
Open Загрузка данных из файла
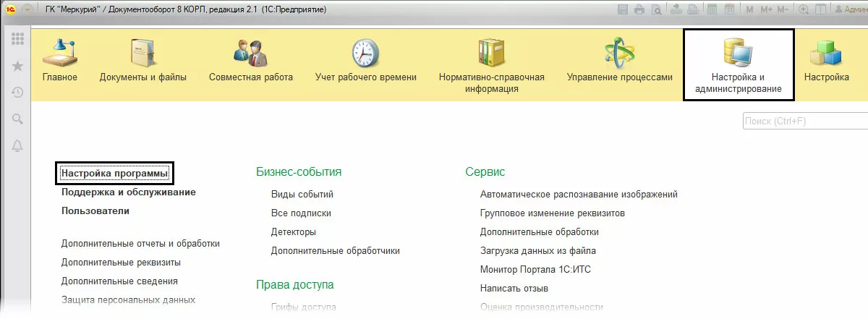538,251
